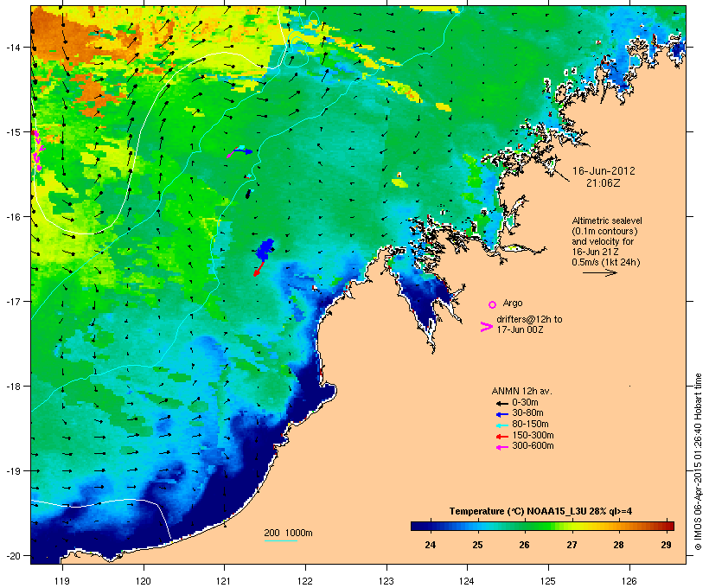Click the 'Altimetric sealevel' text
The height and width of the screenshot is (588, 709).
pyautogui.click(x=607, y=220)
